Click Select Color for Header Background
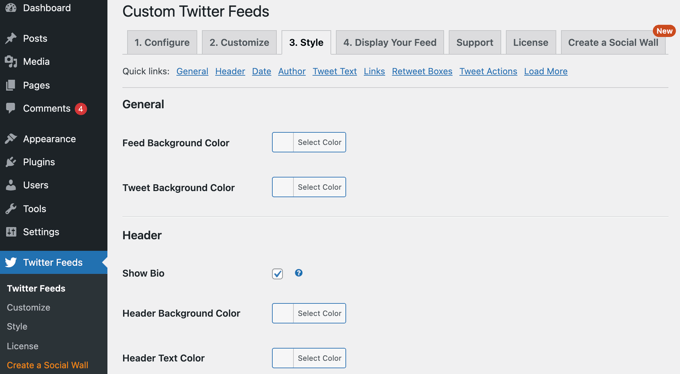Viewport: 680px width, 374px height. (320, 313)
